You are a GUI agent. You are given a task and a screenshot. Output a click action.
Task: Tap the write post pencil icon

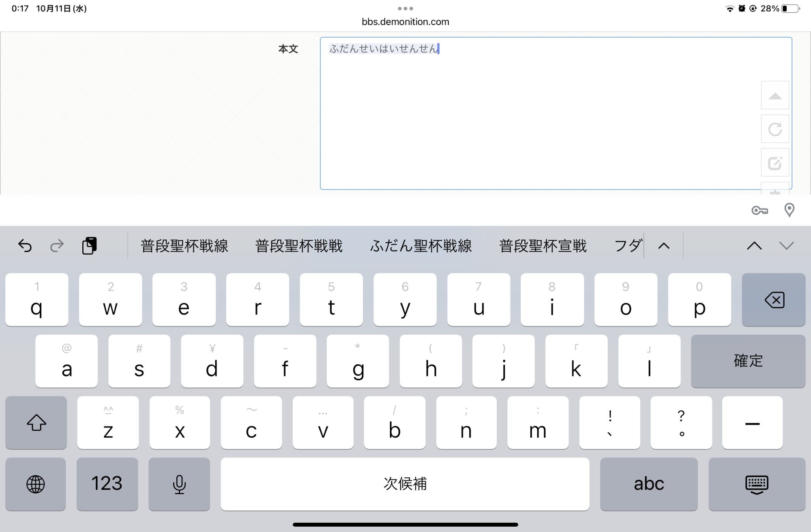pyautogui.click(x=775, y=163)
